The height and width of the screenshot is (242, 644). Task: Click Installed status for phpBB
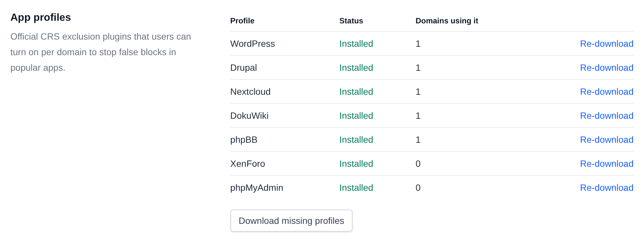[x=356, y=140]
